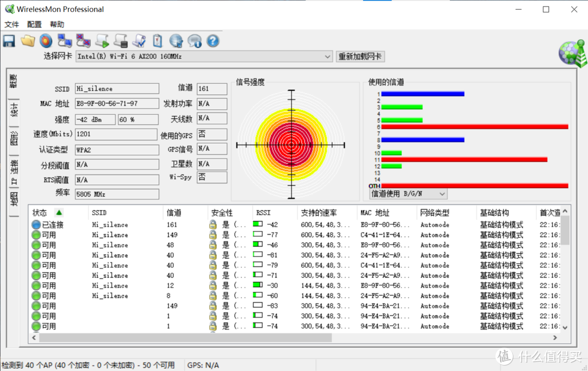Click the 速度 field showing 1201
This screenshot has width=588, height=371.
(117, 134)
